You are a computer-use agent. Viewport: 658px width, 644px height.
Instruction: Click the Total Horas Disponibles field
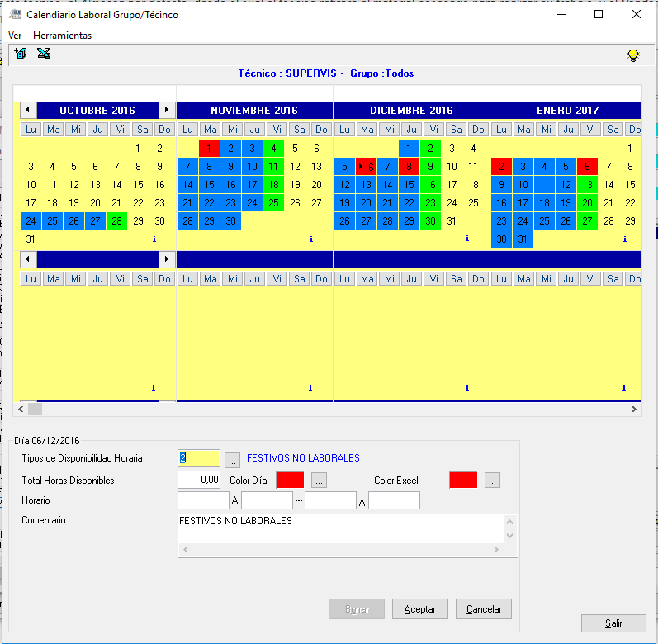point(199,480)
